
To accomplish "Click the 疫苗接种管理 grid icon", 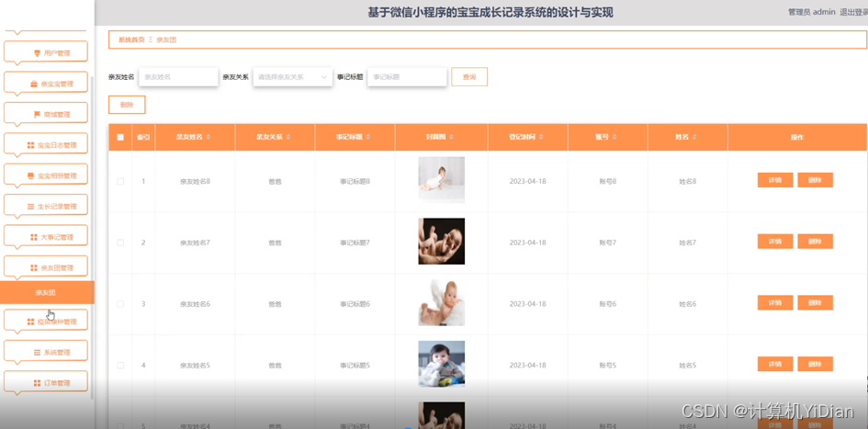I will [30, 322].
